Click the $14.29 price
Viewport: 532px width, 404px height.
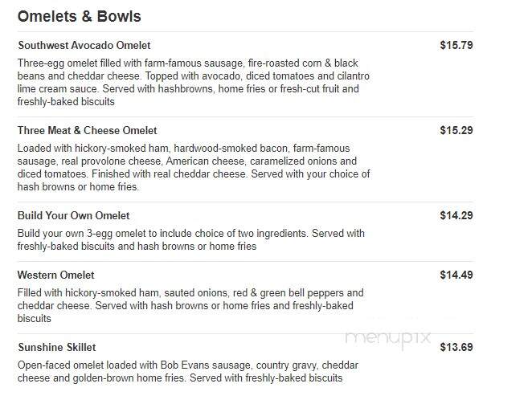[x=456, y=215]
